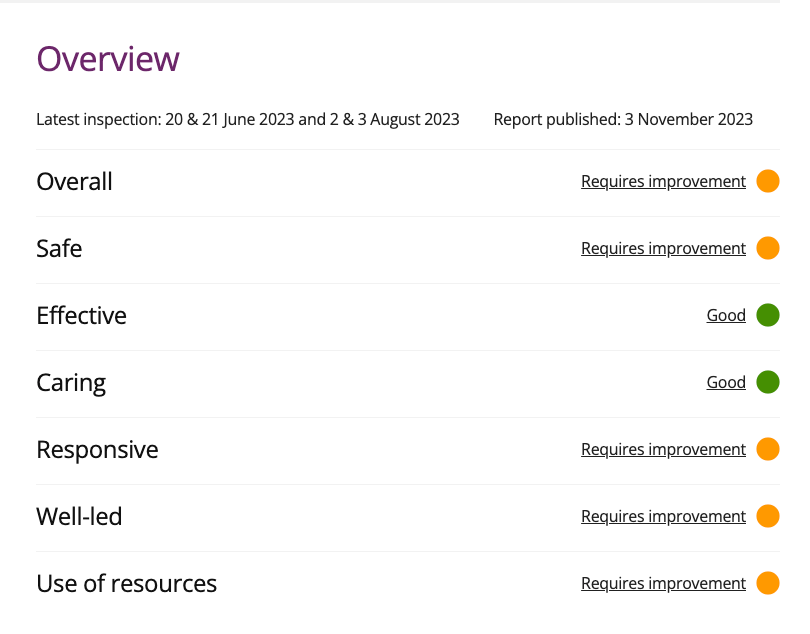Click the orange dot for Use of resources

coord(767,583)
